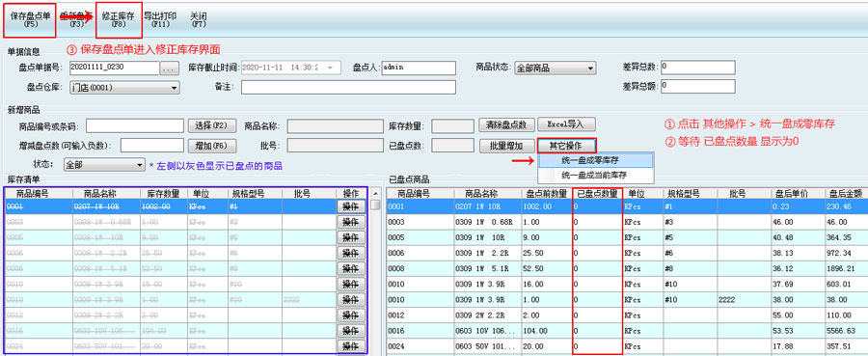Viewport: 868px width, 356px height.
Task: Select 导出打印 (F11) in toolbar
Action: coord(160,20)
